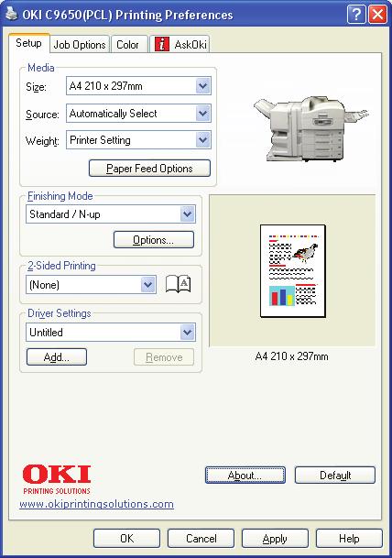Screen dimensions: 392x558
Task: Click the OKI C9650 printer picture
Action: [310, 128]
